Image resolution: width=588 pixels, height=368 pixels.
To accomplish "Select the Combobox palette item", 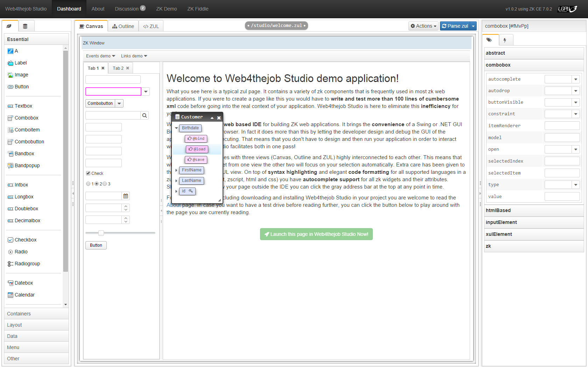I will point(23,118).
